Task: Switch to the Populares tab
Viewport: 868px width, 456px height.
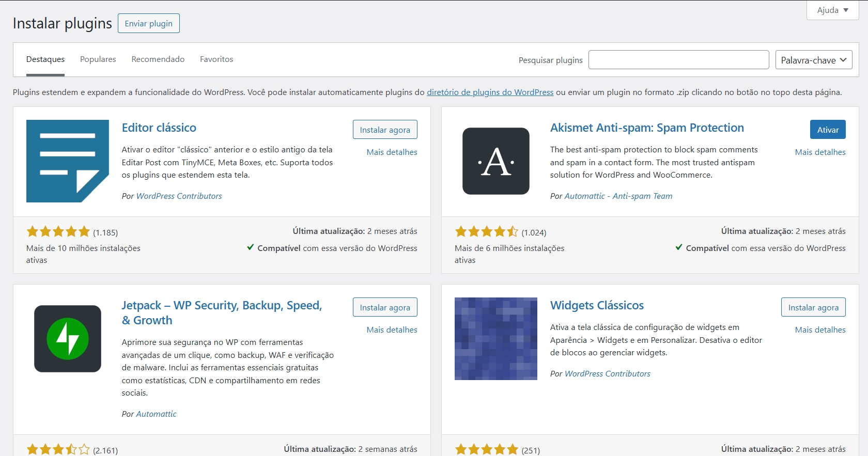Action: pyautogui.click(x=98, y=59)
